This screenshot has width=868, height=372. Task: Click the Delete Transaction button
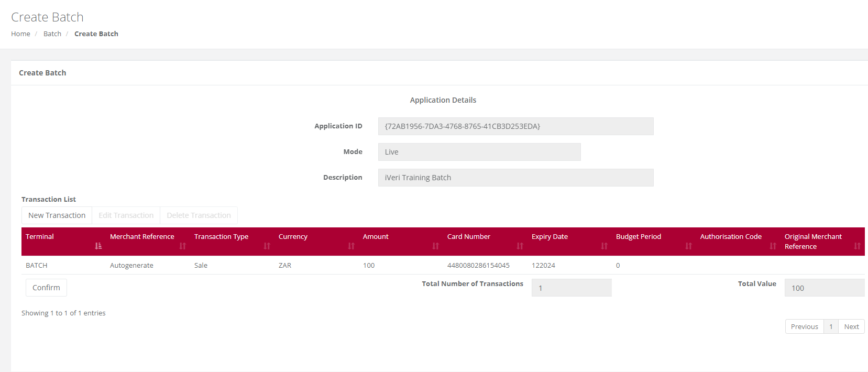[x=199, y=215]
